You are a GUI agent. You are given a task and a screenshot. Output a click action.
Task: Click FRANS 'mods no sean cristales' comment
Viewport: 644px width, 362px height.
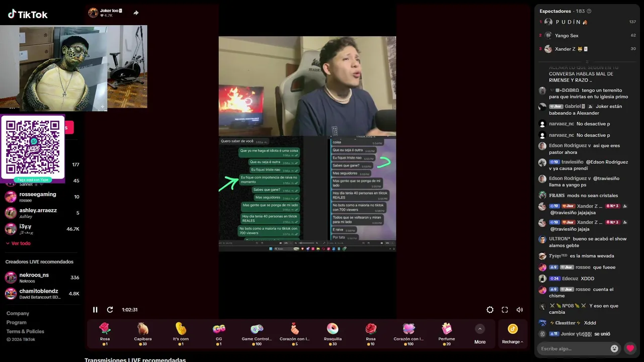pyautogui.click(x=579, y=196)
